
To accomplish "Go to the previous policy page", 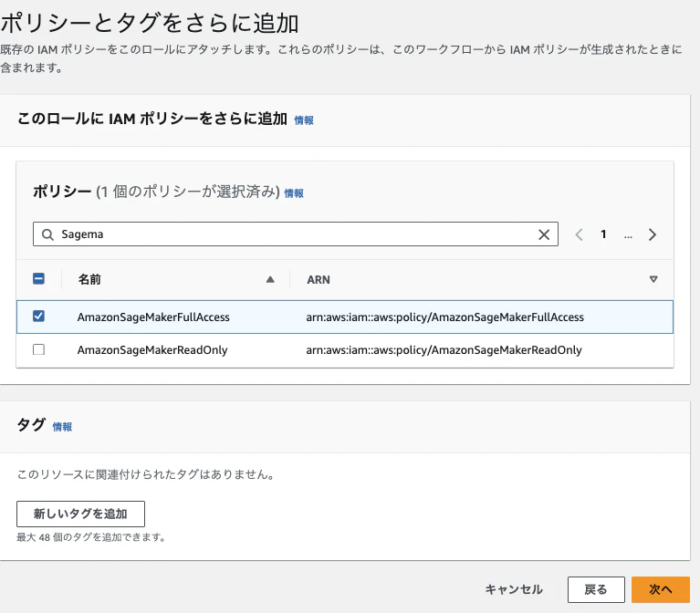I will (579, 234).
